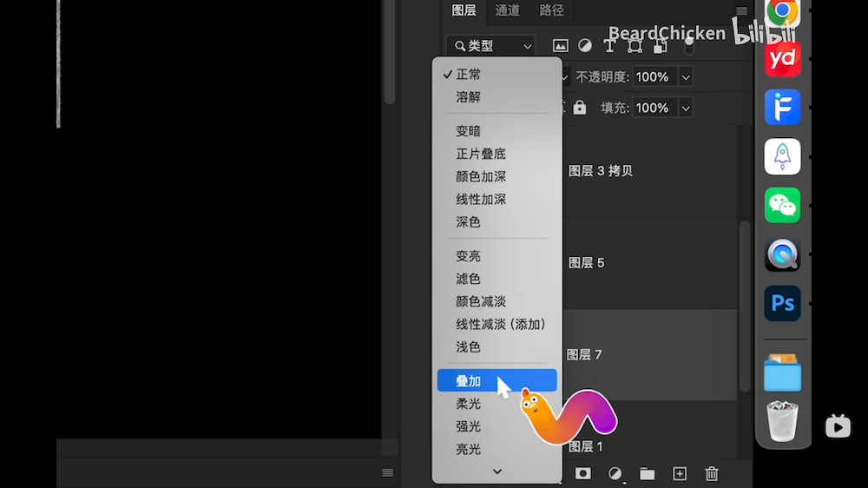Switch to the 路径 tab
The image size is (868, 488).
[551, 10]
